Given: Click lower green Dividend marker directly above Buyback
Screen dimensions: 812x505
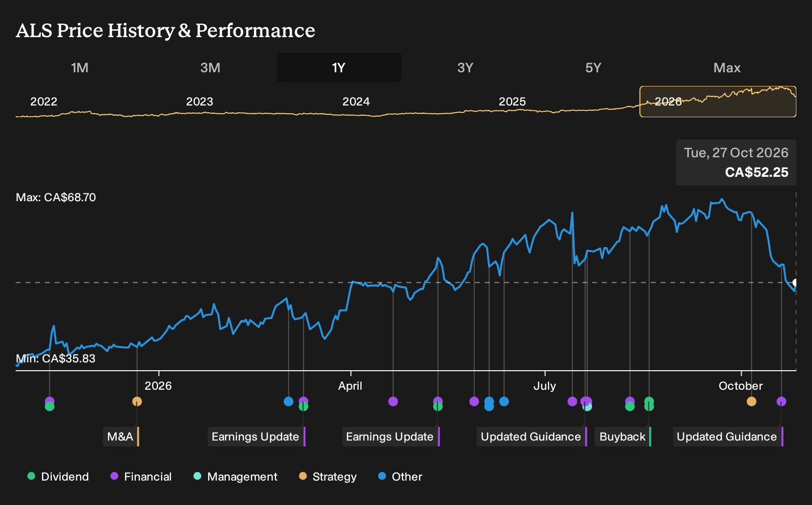Looking at the screenshot, I should coord(649,407).
